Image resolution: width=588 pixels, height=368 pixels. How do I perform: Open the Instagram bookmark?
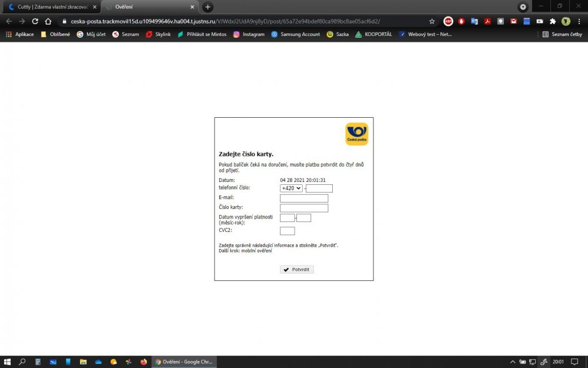coord(249,34)
